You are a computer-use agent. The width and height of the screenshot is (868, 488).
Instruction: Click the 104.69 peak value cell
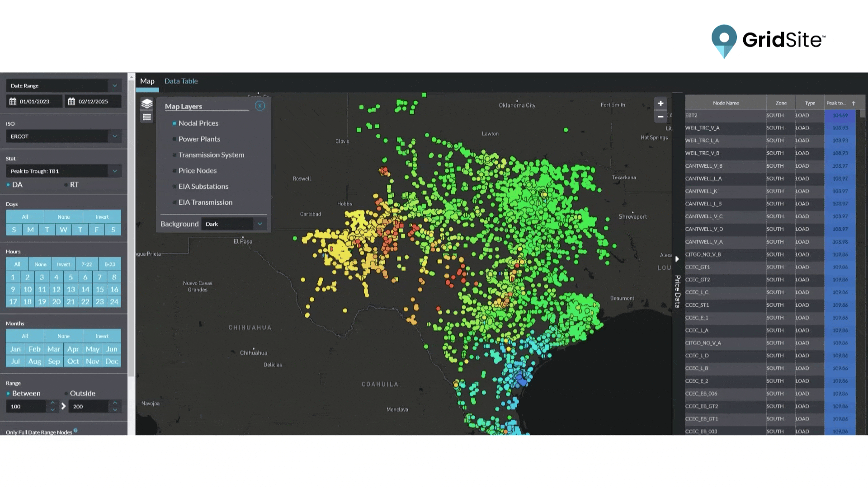tap(840, 115)
